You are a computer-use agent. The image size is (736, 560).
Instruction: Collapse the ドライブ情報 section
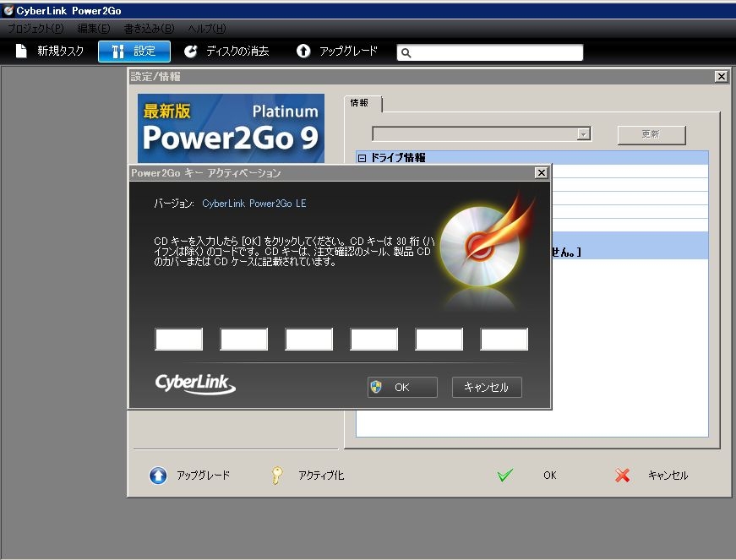362,158
